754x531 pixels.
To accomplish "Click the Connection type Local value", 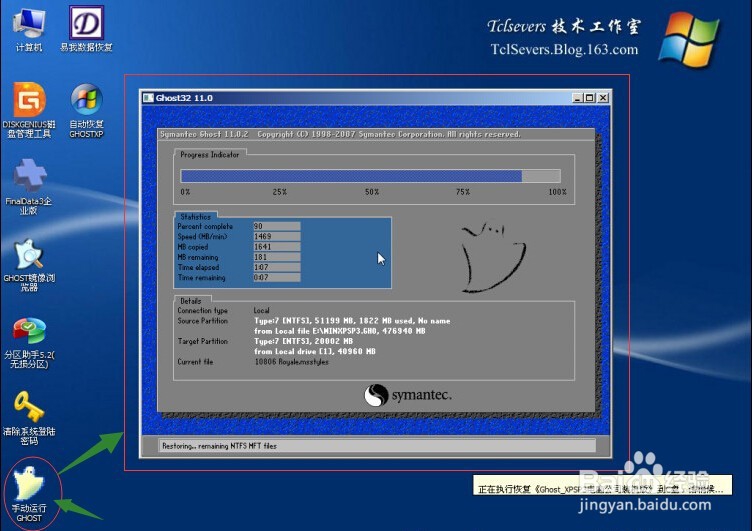I will point(262,310).
